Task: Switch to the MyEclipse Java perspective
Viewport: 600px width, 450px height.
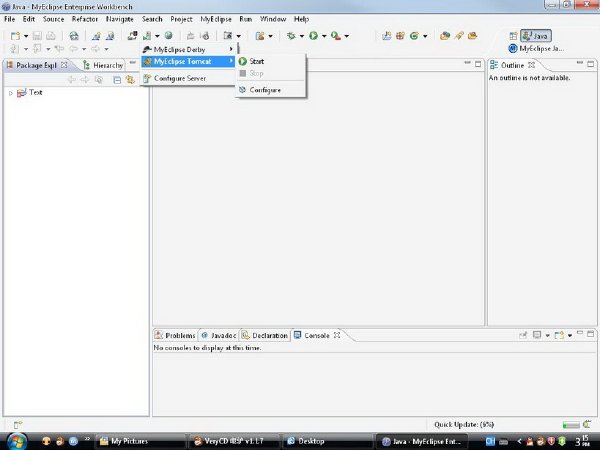Action: 536,49
